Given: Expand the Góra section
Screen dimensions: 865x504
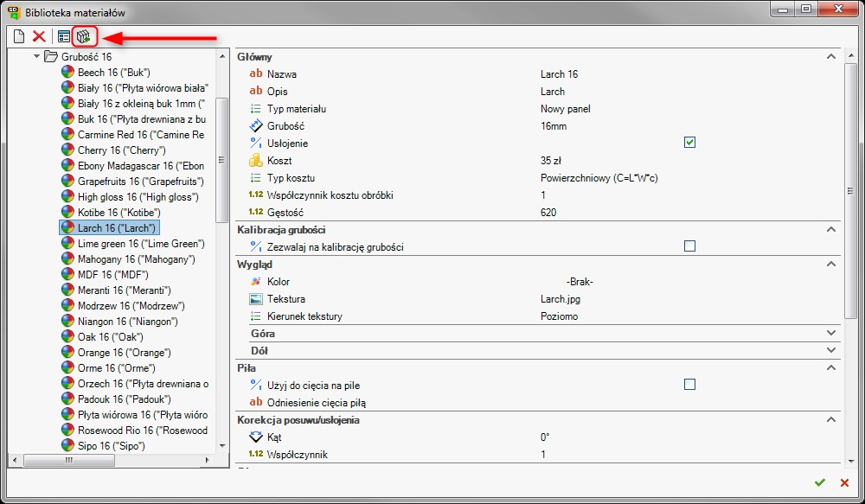Looking at the screenshot, I should coord(830,331).
